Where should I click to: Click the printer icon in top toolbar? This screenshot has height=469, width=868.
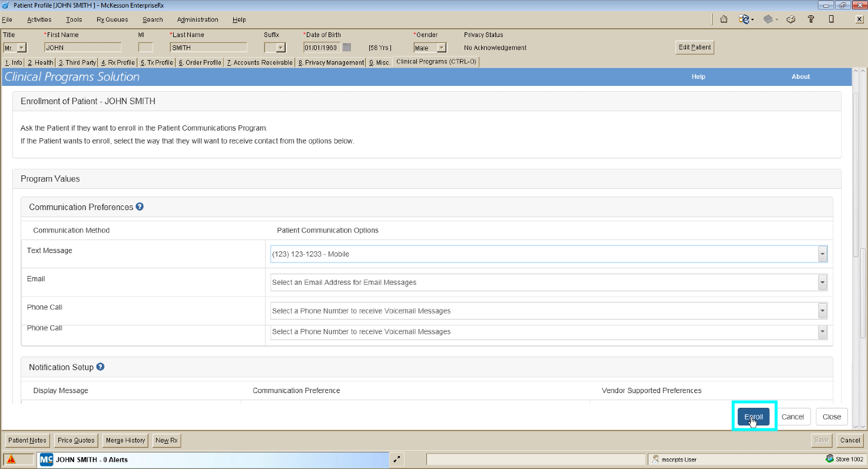point(791,19)
